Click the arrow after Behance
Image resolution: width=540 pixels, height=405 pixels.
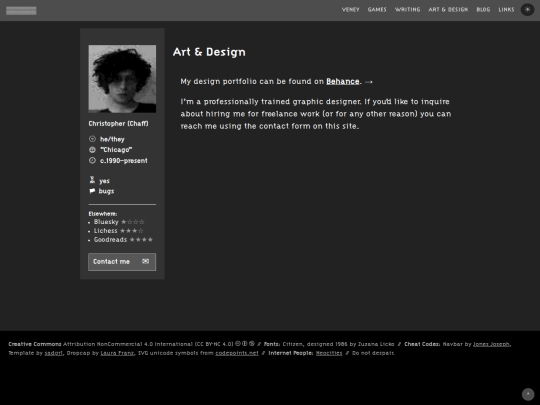click(368, 82)
